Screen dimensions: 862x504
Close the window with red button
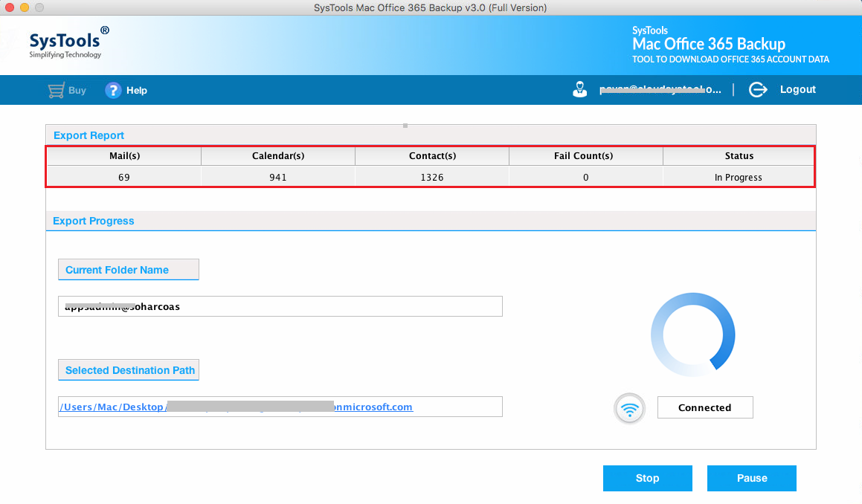pos(10,7)
